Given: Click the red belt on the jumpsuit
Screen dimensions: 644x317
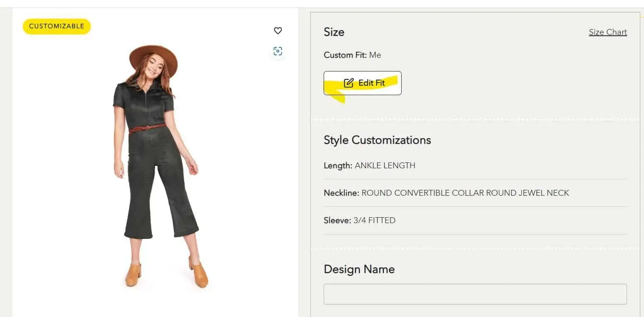Looking at the screenshot, I should 147,128.
